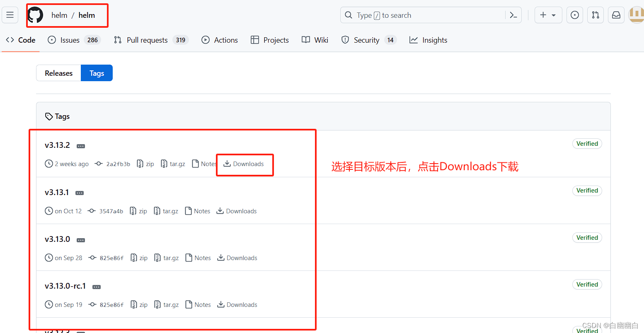Open Notes for v3.13.0
644x333 pixels.
tap(198, 258)
